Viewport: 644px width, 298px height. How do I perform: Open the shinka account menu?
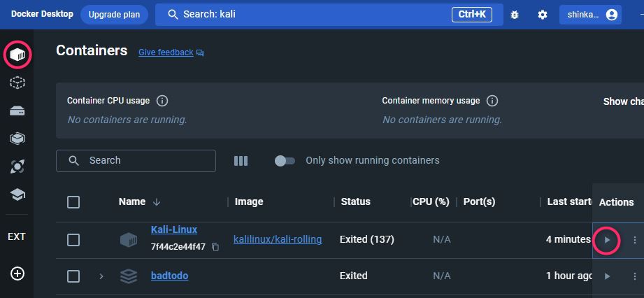click(x=590, y=15)
